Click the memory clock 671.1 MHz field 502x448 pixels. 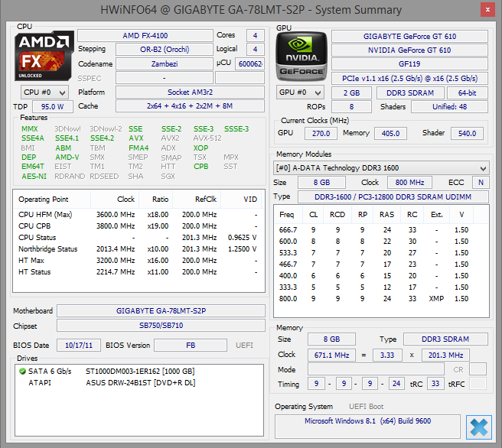pyautogui.click(x=331, y=355)
